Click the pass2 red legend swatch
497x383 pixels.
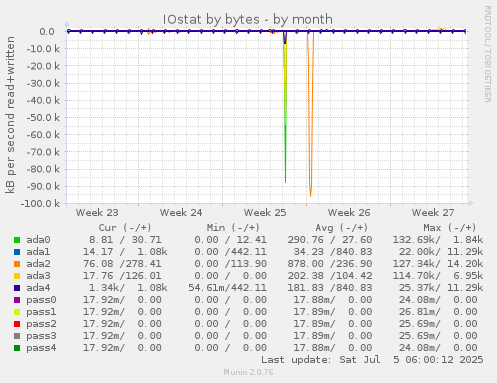17,324
